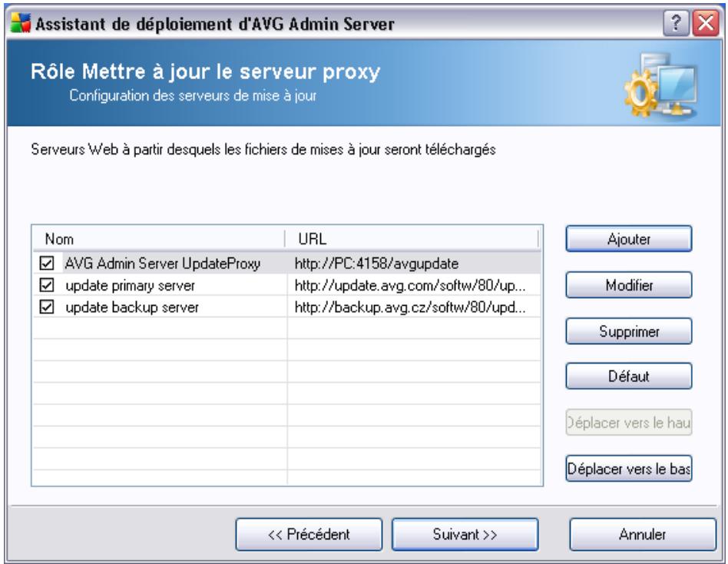
Task: Click Déplacer vers le bas button
Action: point(629,468)
